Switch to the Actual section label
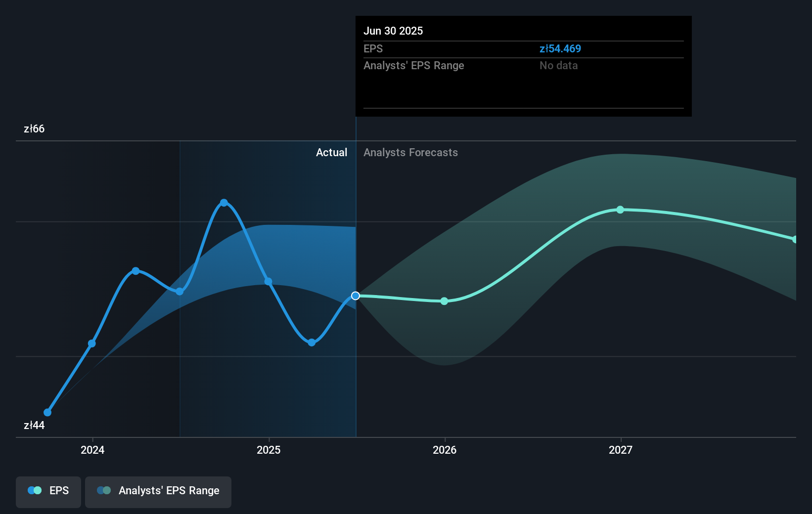The width and height of the screenshot is (812, 514). tap(331, 152)
